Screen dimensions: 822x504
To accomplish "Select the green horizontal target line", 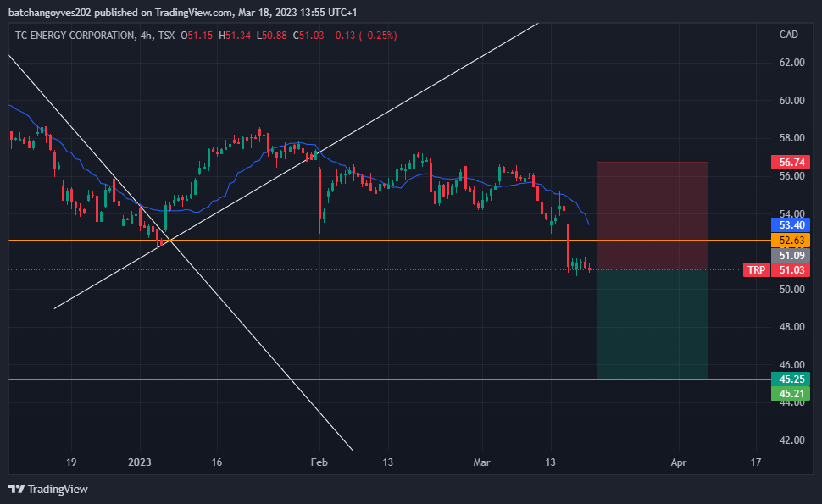I will tap(389, 379).
